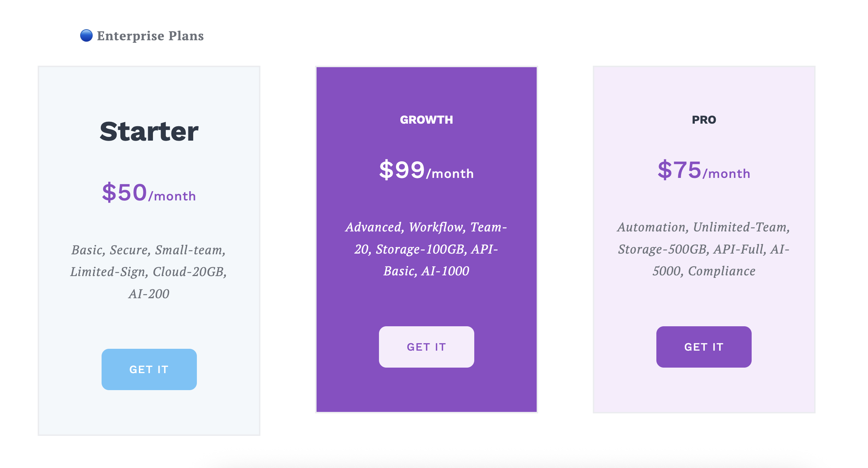Click the Starter plan title
The height and width of the screenshot is (468, 868).
(x=149, y=131)
